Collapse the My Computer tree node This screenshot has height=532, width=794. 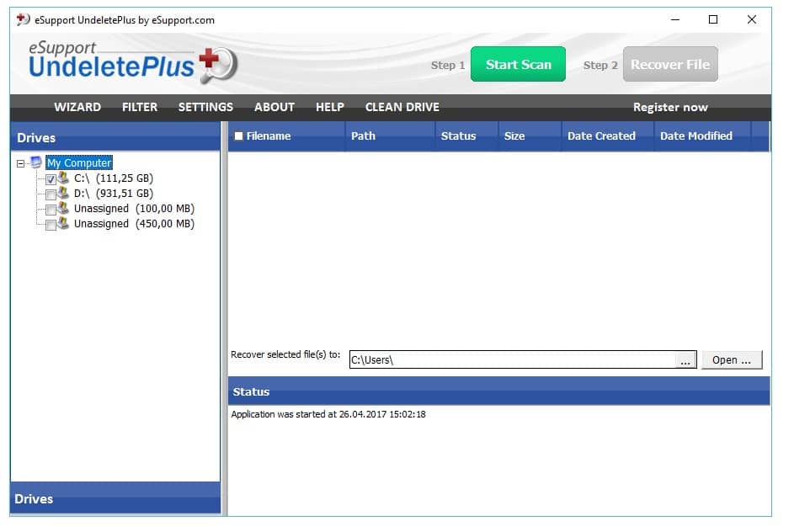coord(21,164)
